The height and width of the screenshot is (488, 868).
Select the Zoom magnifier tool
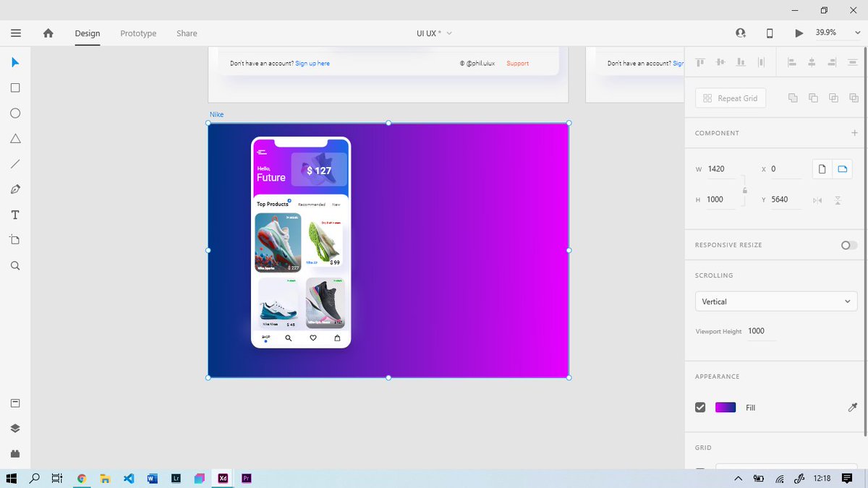(15, 265)
